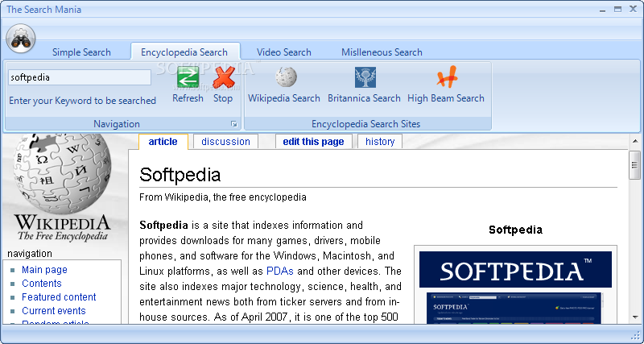The width and height of the screenshot is (644, 344).
Task: Open the Navigation group dialog launcher
Action: tap(234, 124)
